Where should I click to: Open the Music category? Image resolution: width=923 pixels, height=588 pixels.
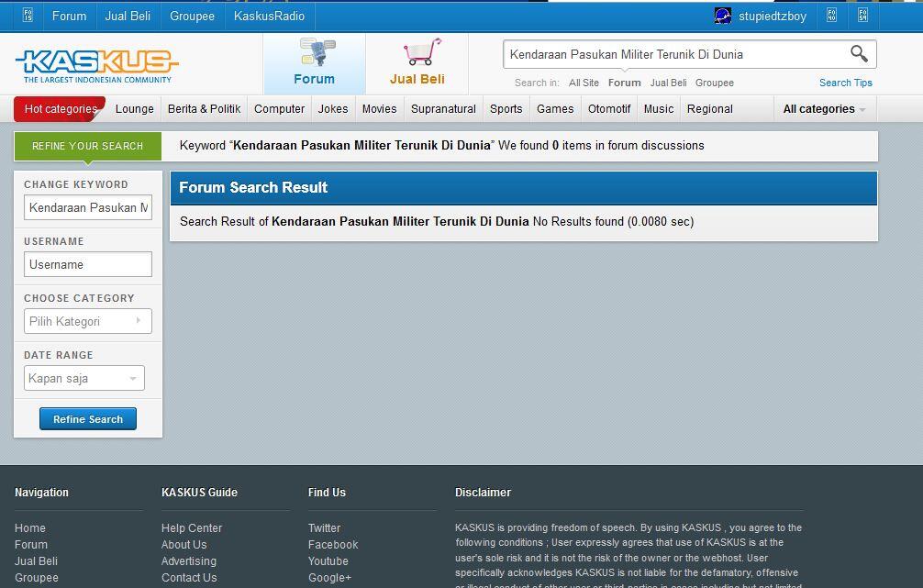click(x=658, y=109)
